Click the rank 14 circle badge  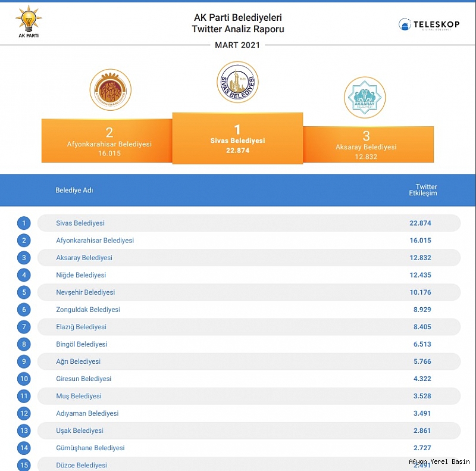24,448
